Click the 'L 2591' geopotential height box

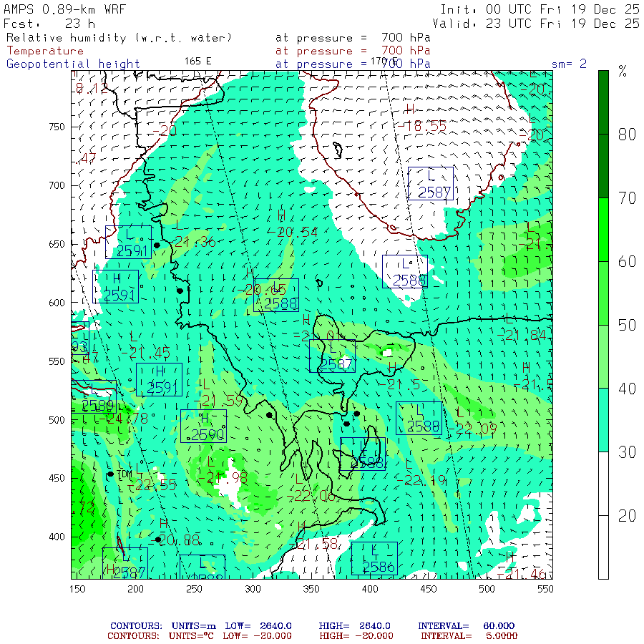(x=128, y=243)
